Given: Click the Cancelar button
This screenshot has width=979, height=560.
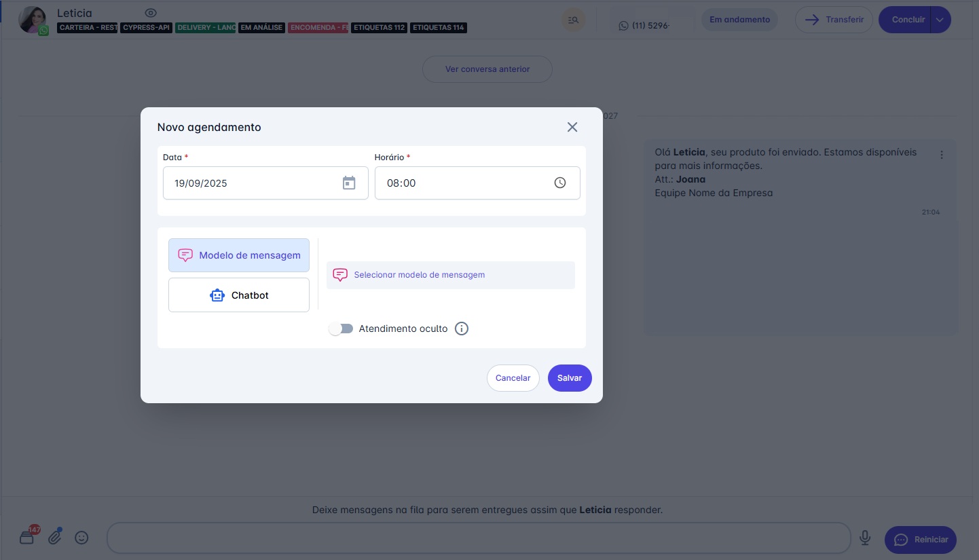Looking at the screenshot, I should point(513,378).
